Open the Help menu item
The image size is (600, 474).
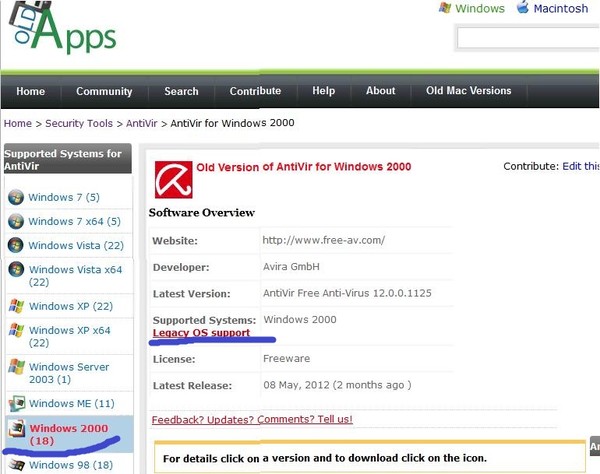click(x=324, y=91)
